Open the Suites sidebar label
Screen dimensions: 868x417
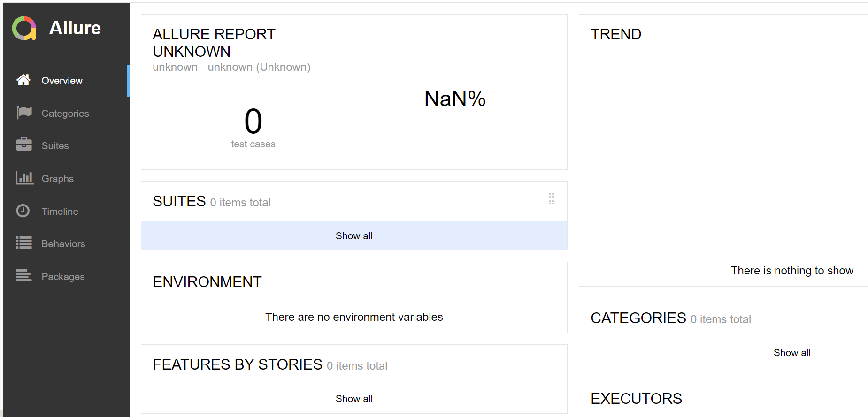(x=55, y=146)
